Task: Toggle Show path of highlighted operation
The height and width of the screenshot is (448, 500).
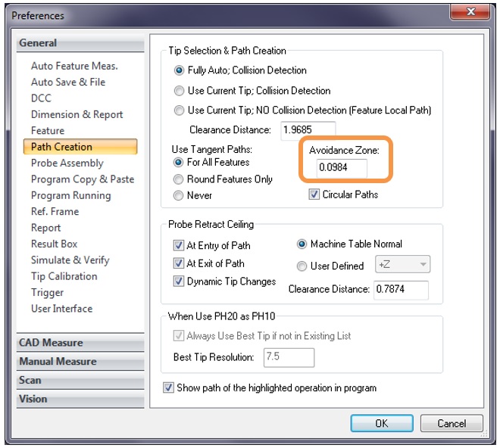Action: 168,387
